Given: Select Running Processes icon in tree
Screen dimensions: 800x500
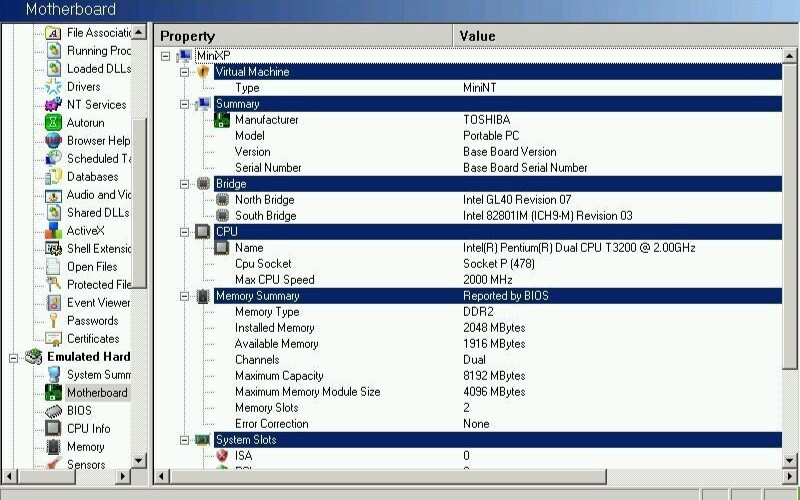Looking at the screenshot, I should [x=53, y=51].
